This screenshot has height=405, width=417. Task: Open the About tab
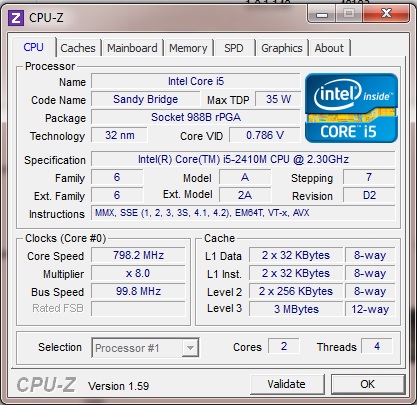click(x=329, y=48)
